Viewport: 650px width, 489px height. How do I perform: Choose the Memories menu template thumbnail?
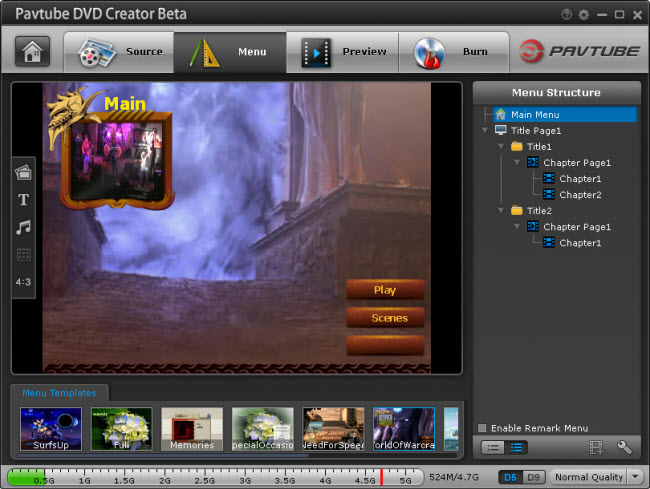pos(192,429)
